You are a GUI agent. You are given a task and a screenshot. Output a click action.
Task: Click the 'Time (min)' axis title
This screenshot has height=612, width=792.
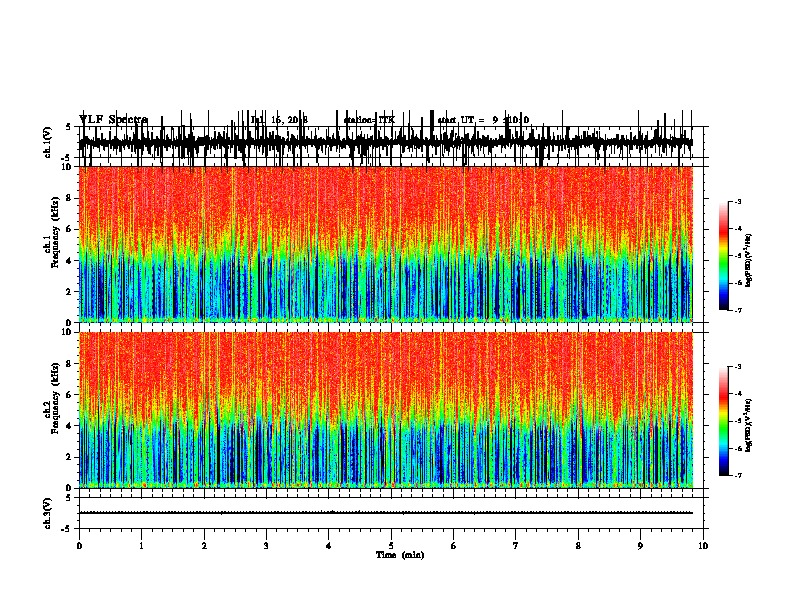point(400,555)
